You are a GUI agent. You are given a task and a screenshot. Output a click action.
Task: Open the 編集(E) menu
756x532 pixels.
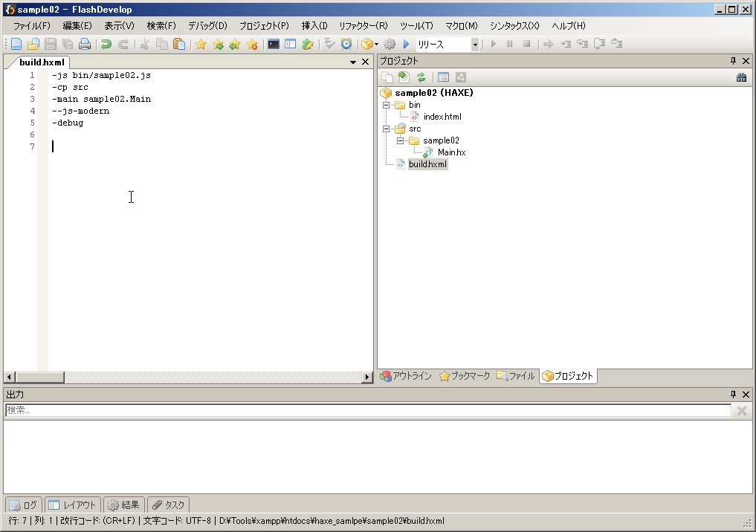tap(77, 26)
